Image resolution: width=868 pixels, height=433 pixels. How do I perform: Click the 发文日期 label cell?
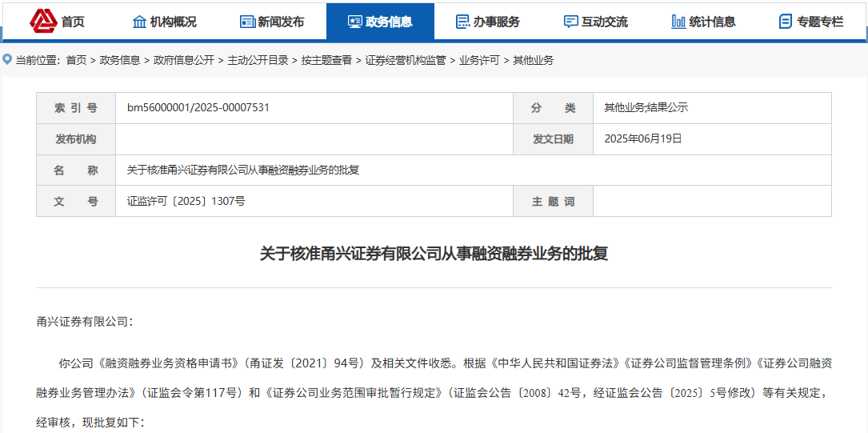click(x=553, y=139)
